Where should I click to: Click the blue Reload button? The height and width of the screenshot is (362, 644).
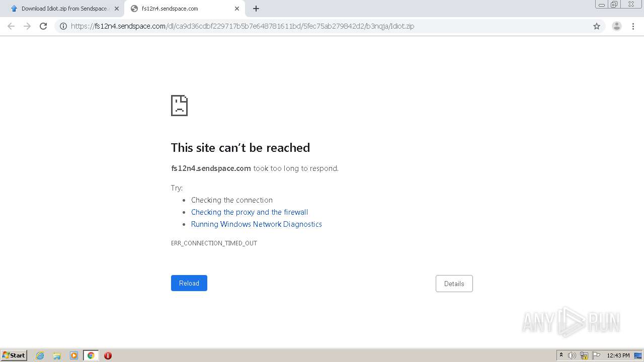point(189,283)
